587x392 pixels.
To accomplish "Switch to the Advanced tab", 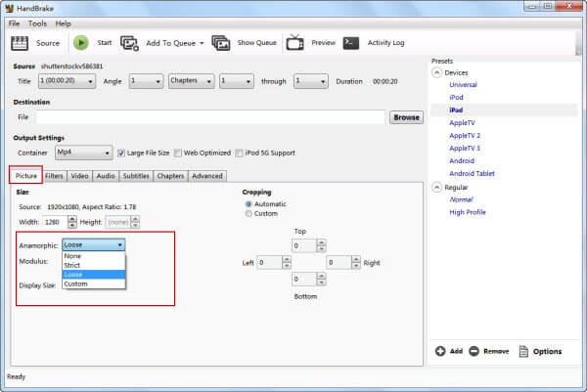I will point(207,176).
